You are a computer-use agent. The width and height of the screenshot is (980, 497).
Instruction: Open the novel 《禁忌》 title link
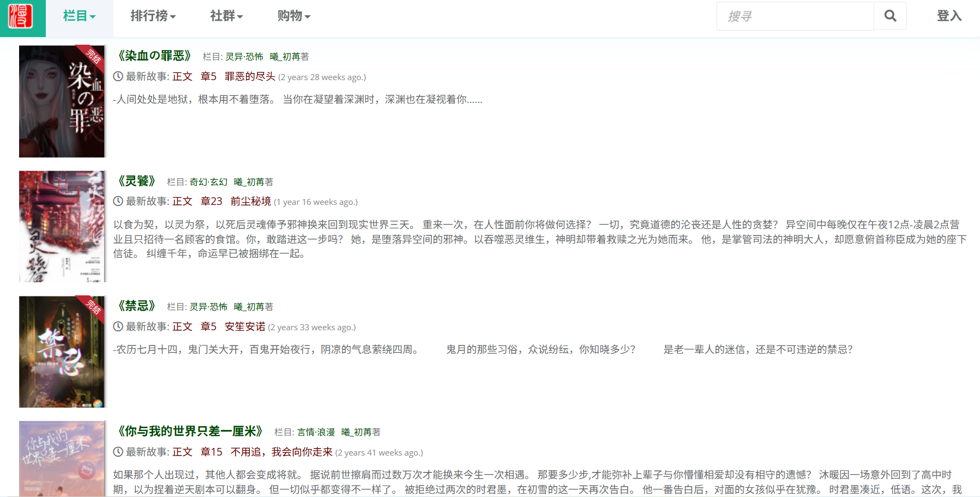tap(136, 306)
